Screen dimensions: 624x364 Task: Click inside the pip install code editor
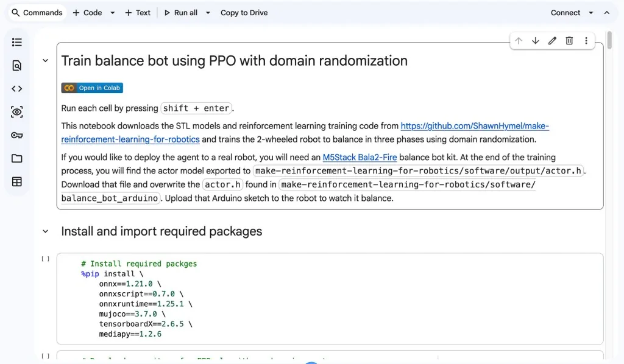coord(330,299)
